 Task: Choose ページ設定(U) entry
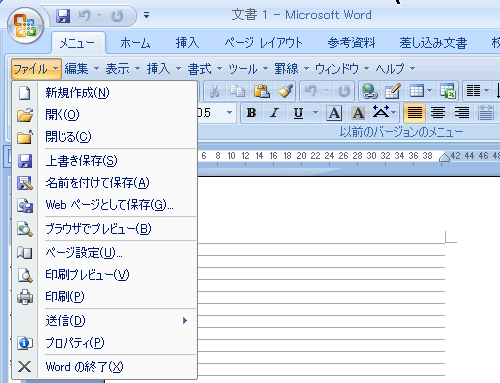[105, 253]
